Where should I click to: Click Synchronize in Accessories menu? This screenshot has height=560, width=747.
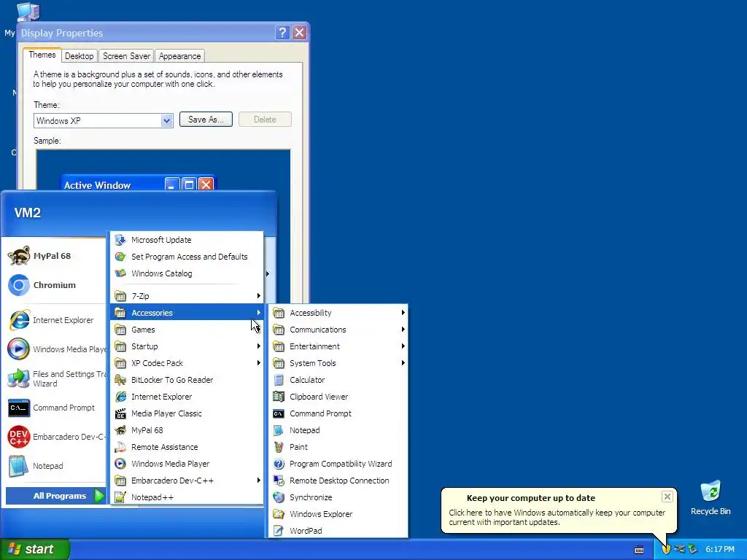(x=338, y=497)
